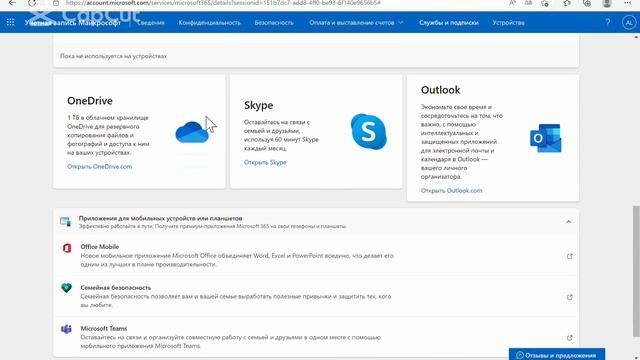Click Отзывы и предложения feedback button
640x360 pixels.
pos(557,355)
